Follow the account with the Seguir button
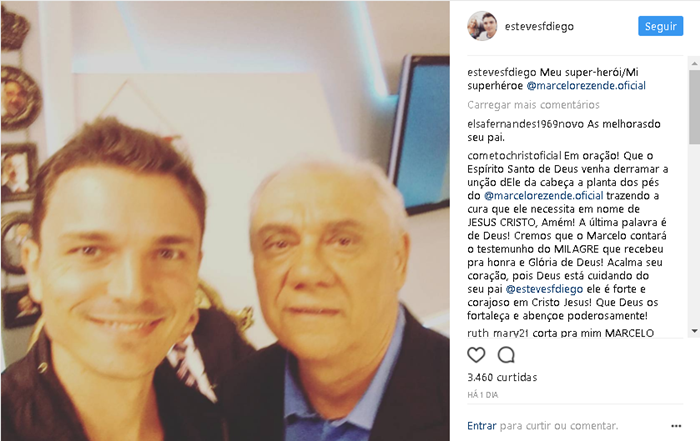The height and width of the screenshot is (441, 700). tap(660, 26)
